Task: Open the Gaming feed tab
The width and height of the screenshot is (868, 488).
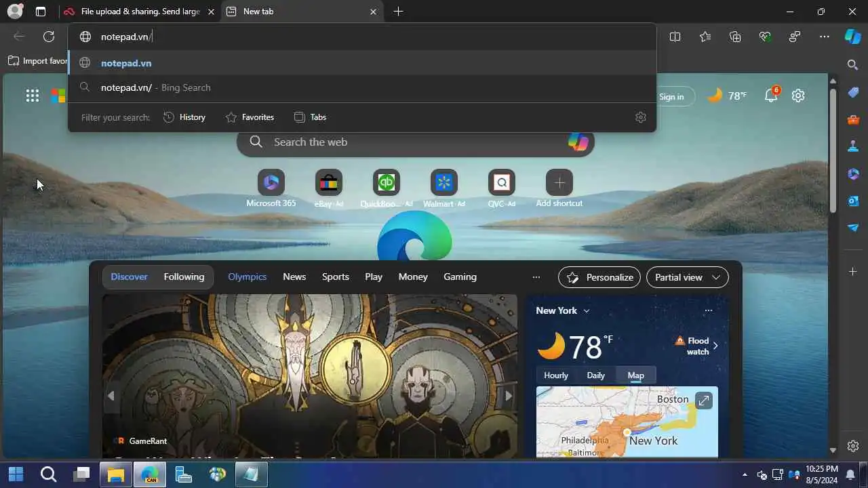Action: [460, 277]
